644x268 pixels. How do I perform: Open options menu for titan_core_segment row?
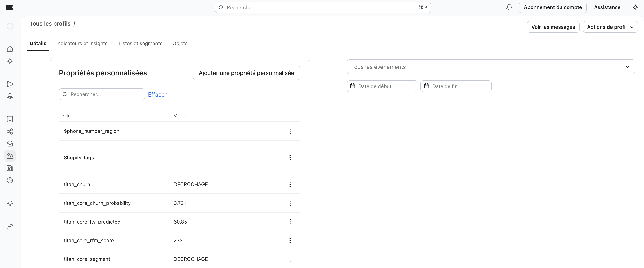pyautogui.click(x=290, y=259)
